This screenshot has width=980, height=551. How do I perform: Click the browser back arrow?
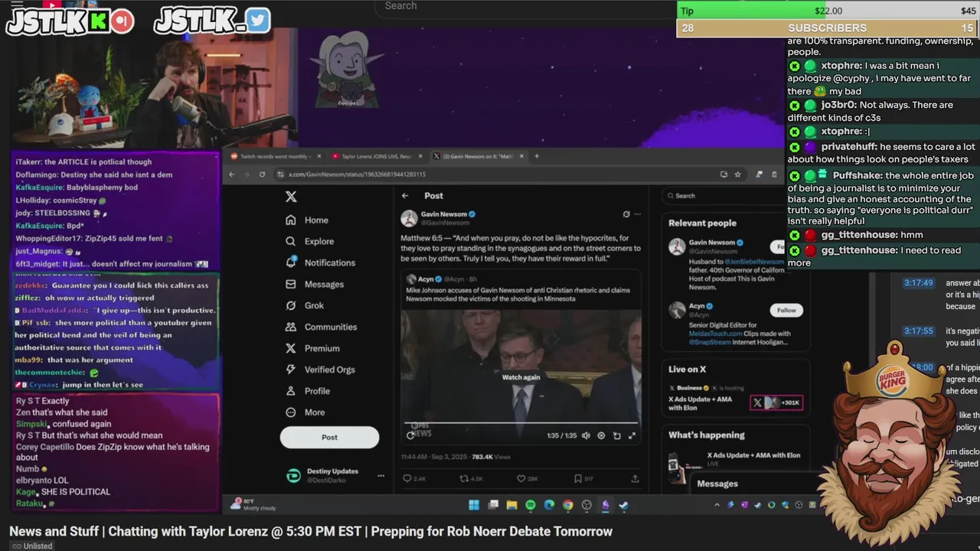click(x=231, y=174)
